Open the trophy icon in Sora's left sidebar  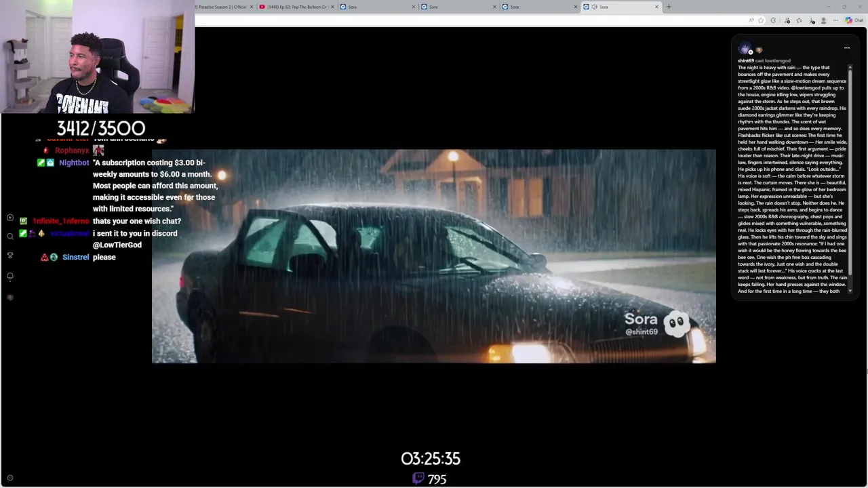pos(10,256)
